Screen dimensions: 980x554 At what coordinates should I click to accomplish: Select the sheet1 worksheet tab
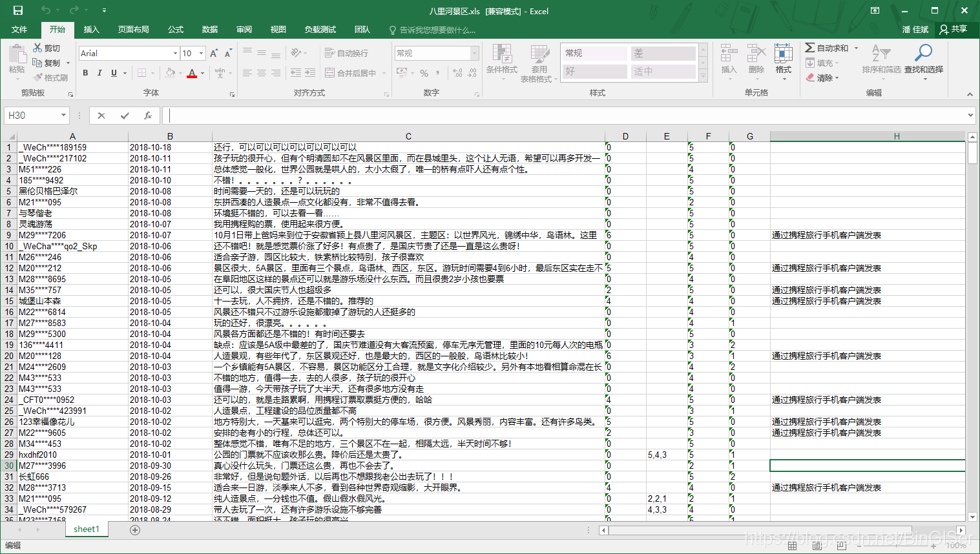click(87, 529)
